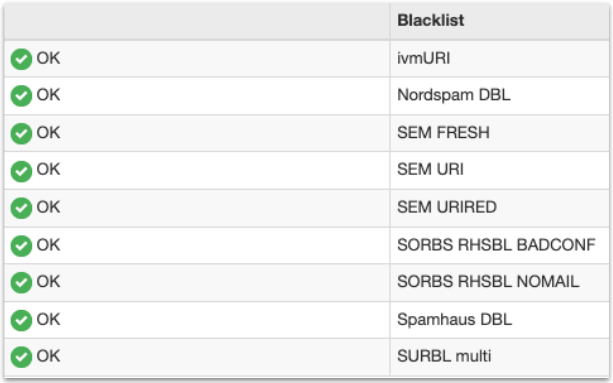Click the green check icon for Spamhaus DBL
613x383 pixels.
click(21, 320)
